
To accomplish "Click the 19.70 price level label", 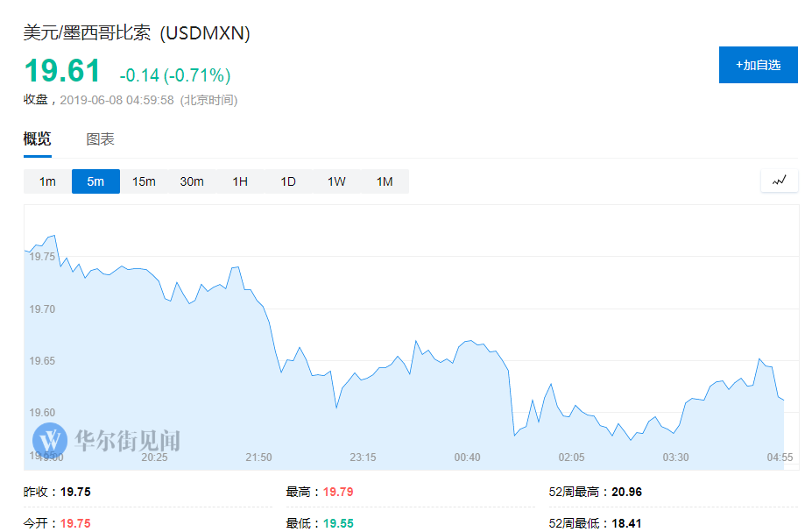I will 42,309.
